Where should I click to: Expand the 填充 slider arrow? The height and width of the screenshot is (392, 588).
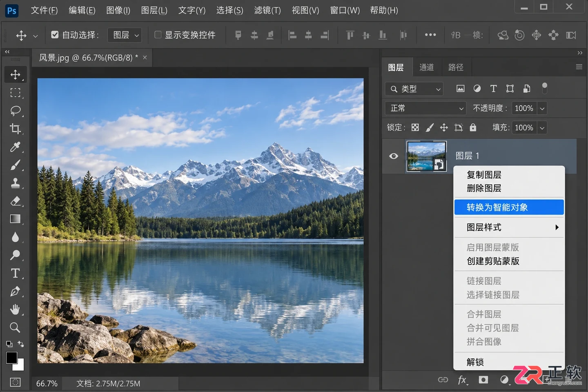(542, 128)
